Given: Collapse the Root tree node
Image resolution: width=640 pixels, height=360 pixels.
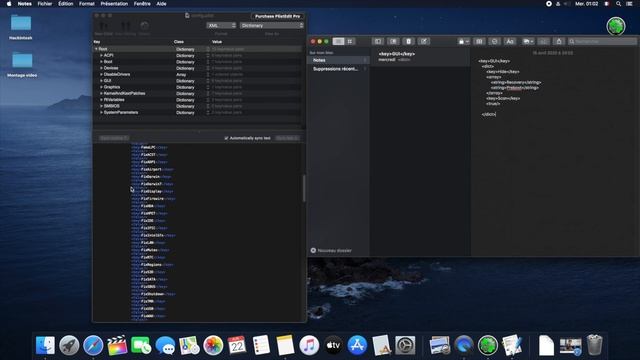Looking at the screenshot, I should (x=96, y=49).
